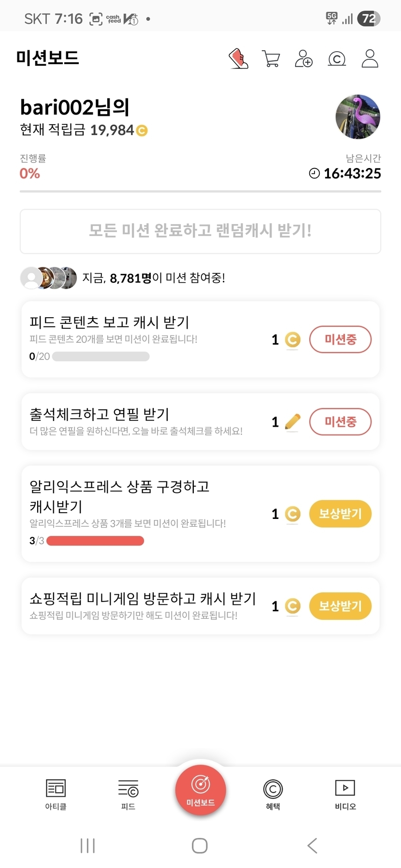The image size is (401, 868).
Task: Open the 비디오 tab
Action: [345, 794]
